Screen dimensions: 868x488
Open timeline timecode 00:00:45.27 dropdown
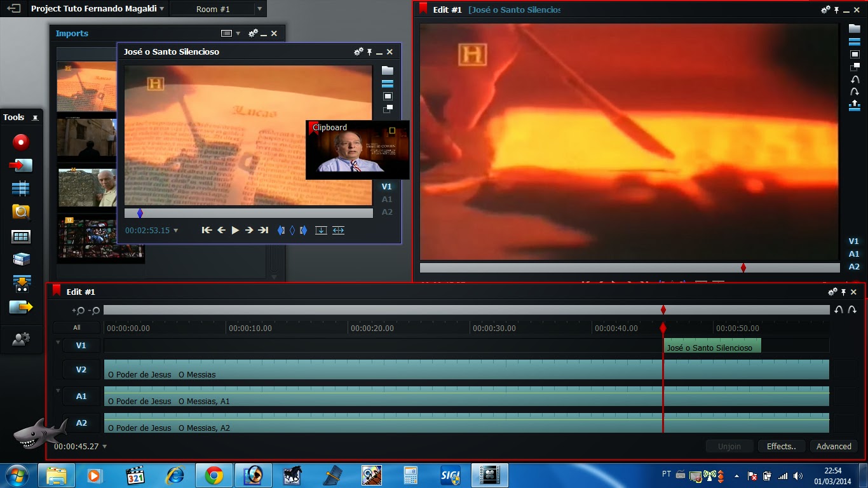(x=105, y=447)
